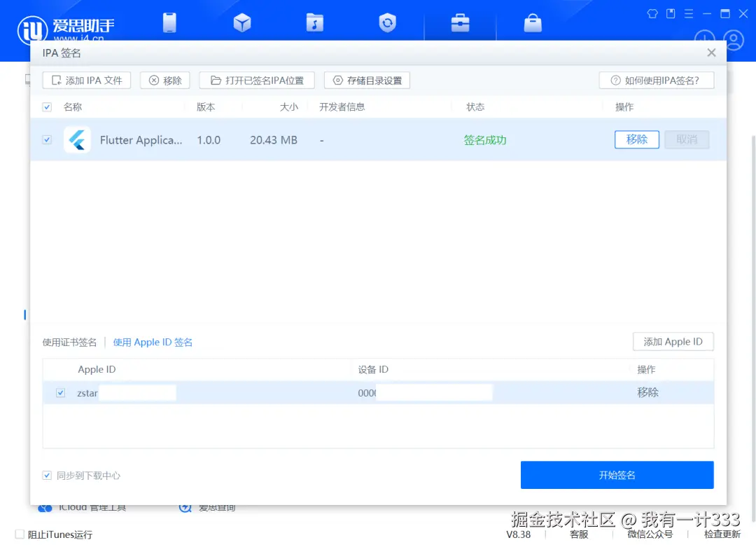
Task: Open 客服 in the status bar
Action: tap(579, 534)
